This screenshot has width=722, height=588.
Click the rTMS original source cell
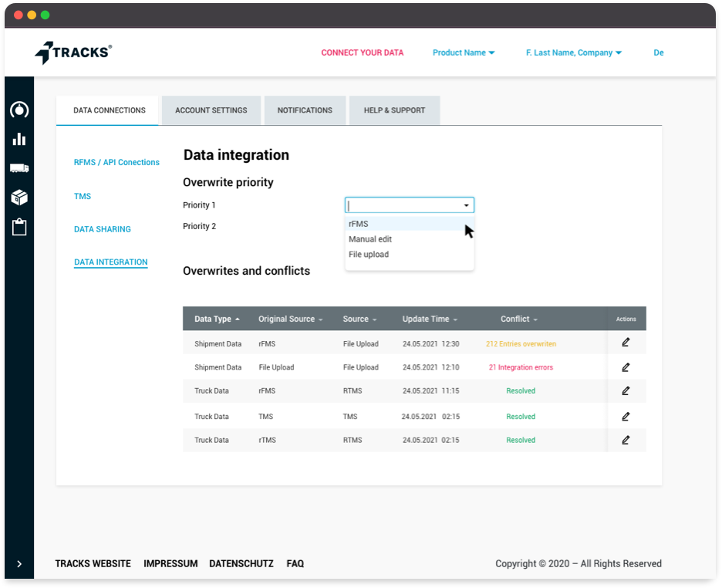click(x=267, y=440)
